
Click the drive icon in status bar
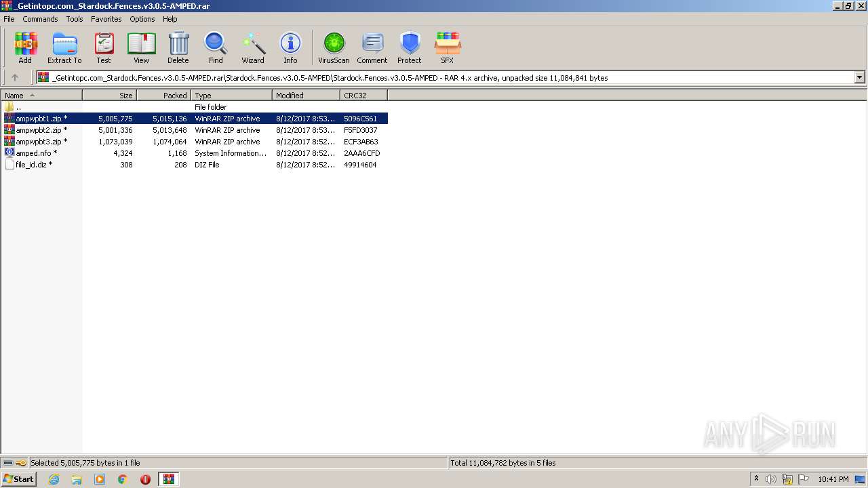pyautogui.click(x=8, y=463)
